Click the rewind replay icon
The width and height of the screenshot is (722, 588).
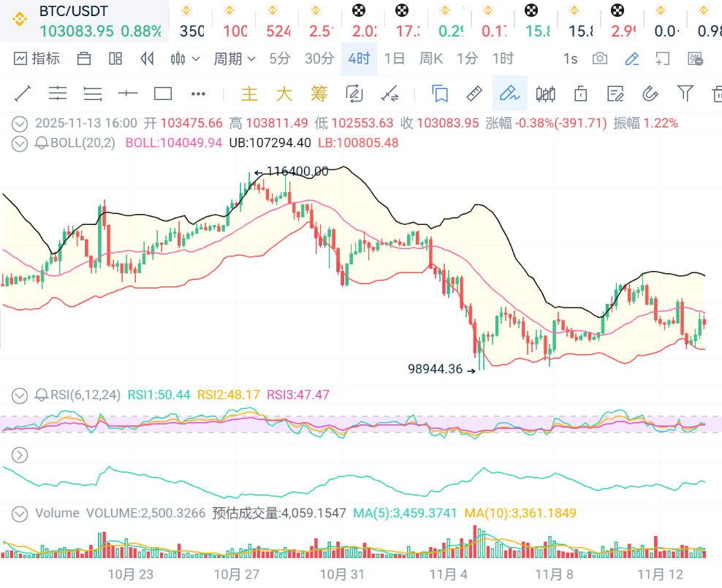tap(147, 58)
